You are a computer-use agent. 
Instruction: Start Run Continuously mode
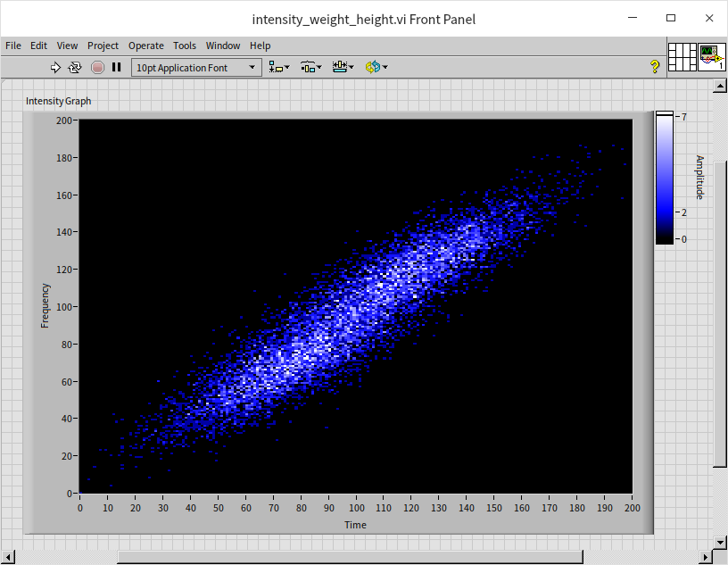click(76, 67)
